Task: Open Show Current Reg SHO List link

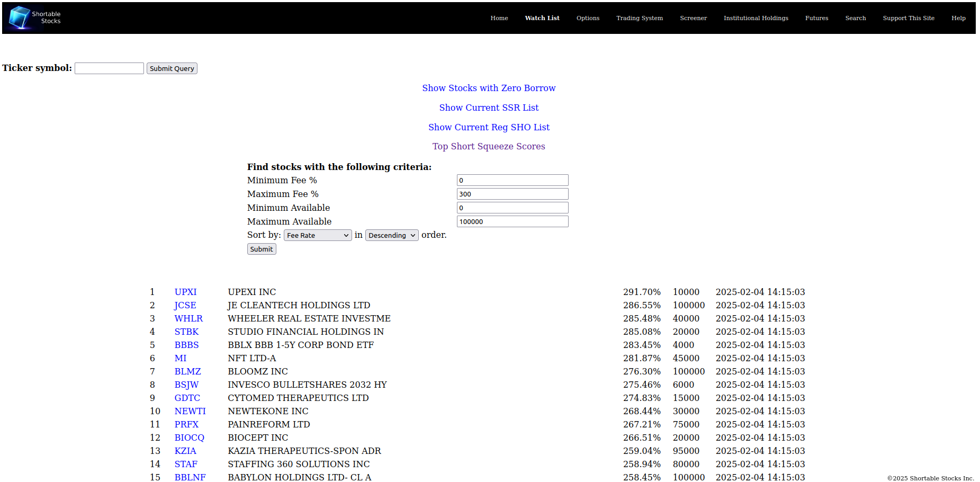Action: [489, 127]
